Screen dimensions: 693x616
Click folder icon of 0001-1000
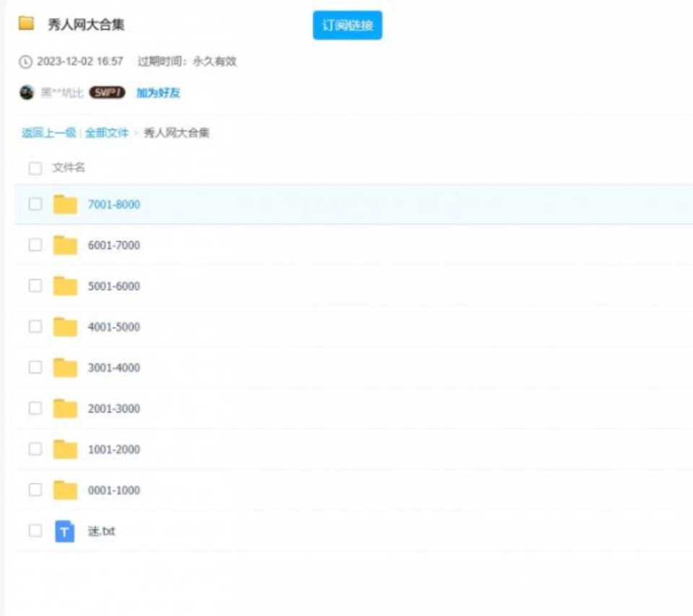65,490
